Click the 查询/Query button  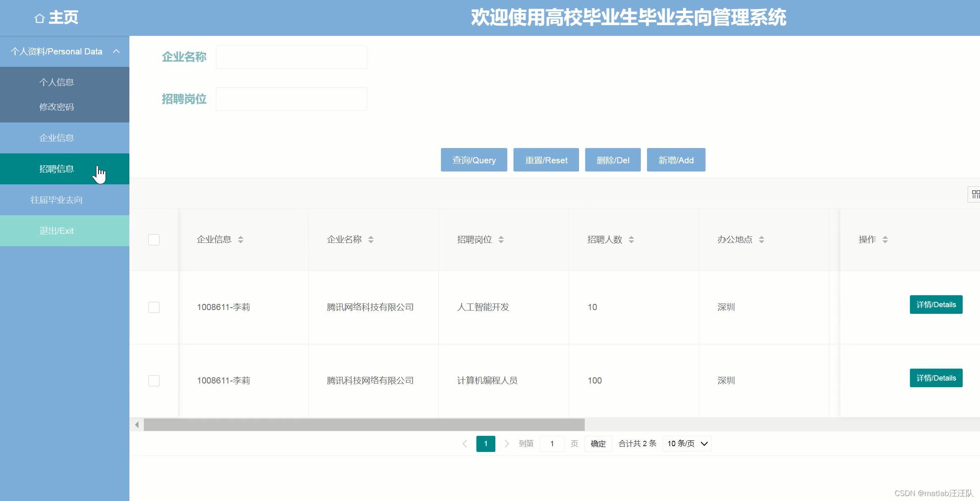pos(474,160)
